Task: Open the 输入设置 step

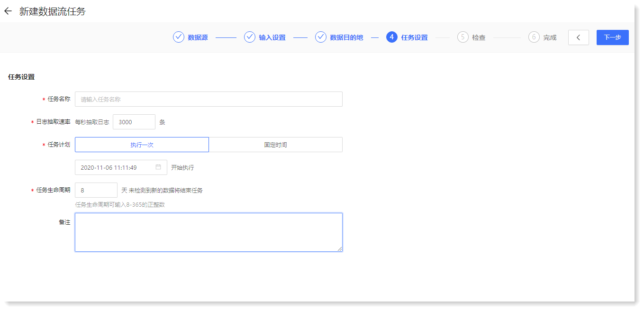Action: tap(272, 37)
